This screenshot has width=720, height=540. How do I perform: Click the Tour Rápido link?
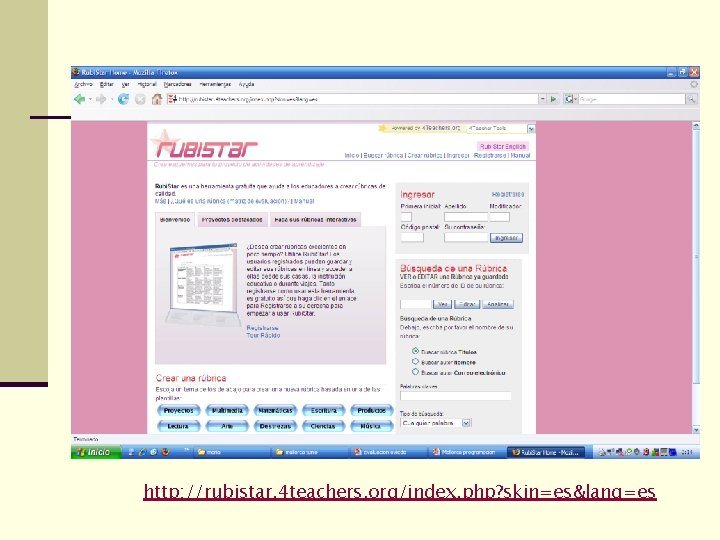click(263, 335)
